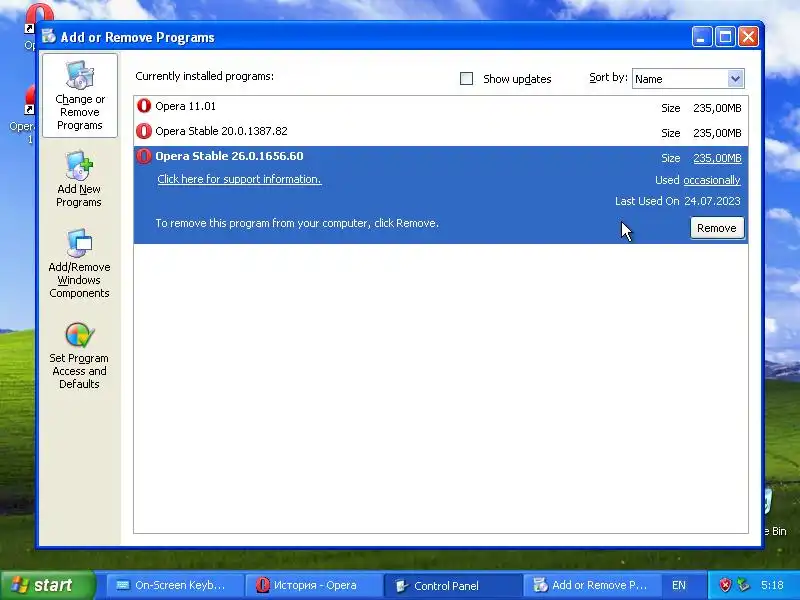800x600 pixels.
Task: Click the Last Used On 24.07.2023 text
Action: point(678,201)
